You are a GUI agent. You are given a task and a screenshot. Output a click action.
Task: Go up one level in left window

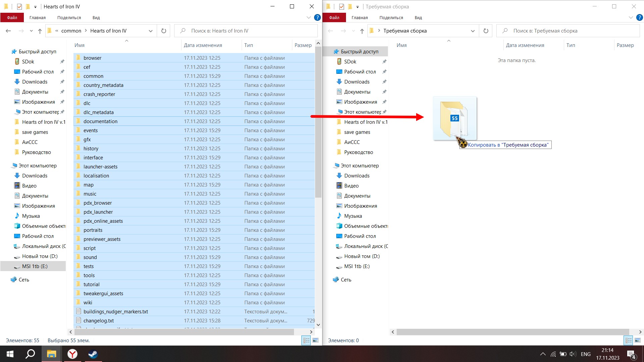point(40,31)
